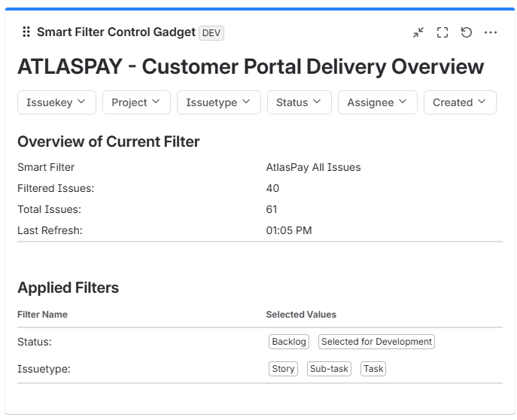Refresh the gadget data
This screenshot has height=420, width=517.
pyautogui.click(x=467, y=32)
